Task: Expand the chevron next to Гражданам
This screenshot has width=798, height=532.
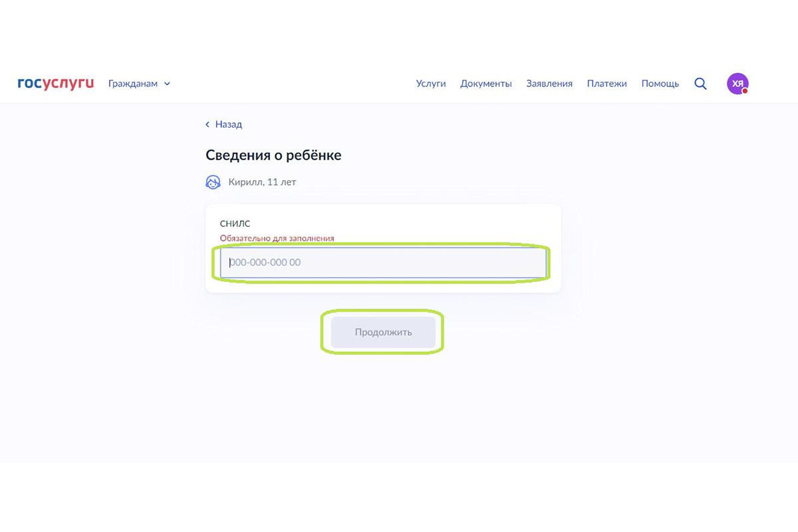Action: [x=167, y=84]
